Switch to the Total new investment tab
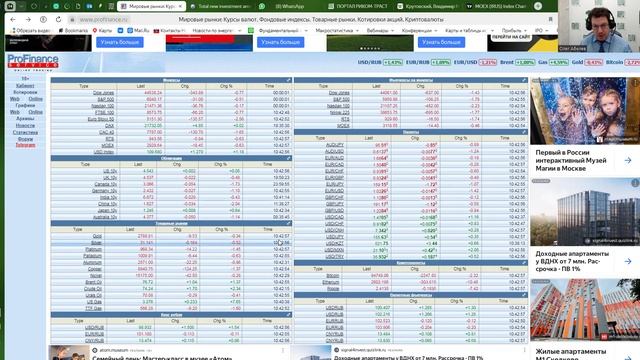The height and width of the screenshot is (360, 640). pos(220,6)
